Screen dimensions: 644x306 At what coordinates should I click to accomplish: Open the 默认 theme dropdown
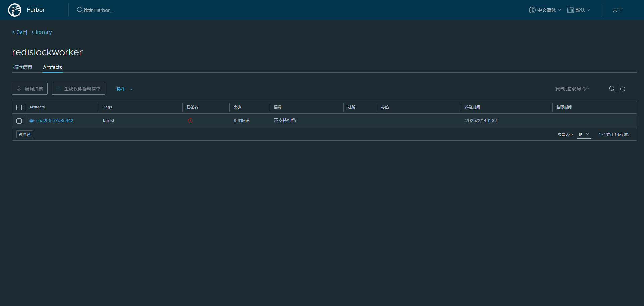[579, 10]
